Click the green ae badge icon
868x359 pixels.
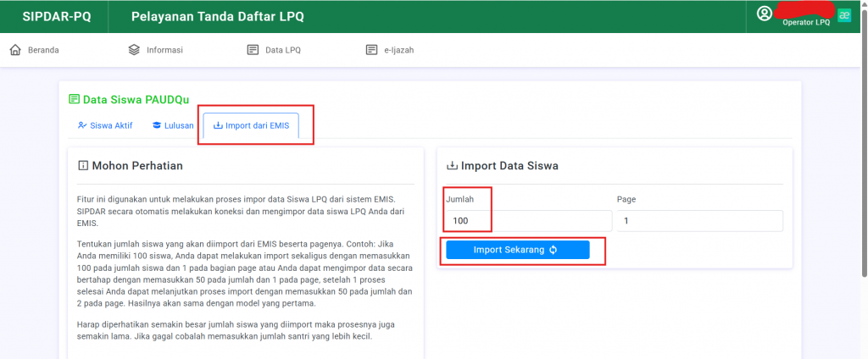(844, 15)
